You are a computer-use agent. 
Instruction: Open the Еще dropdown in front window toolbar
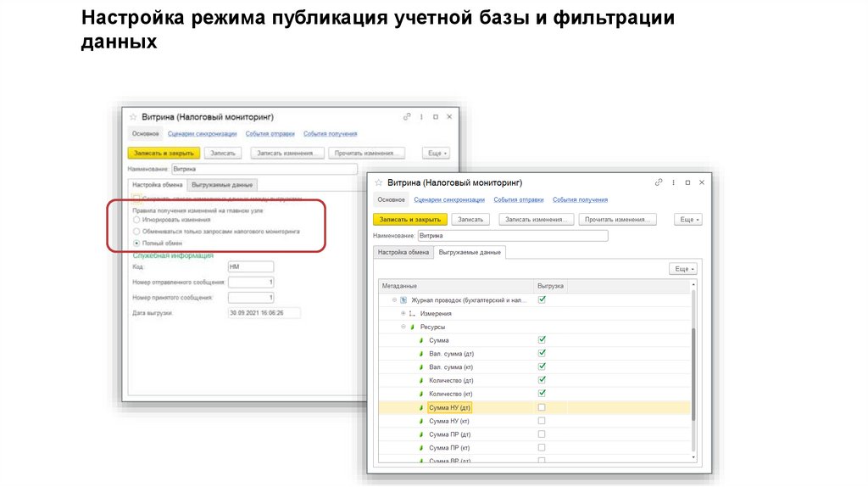(688, 220)
